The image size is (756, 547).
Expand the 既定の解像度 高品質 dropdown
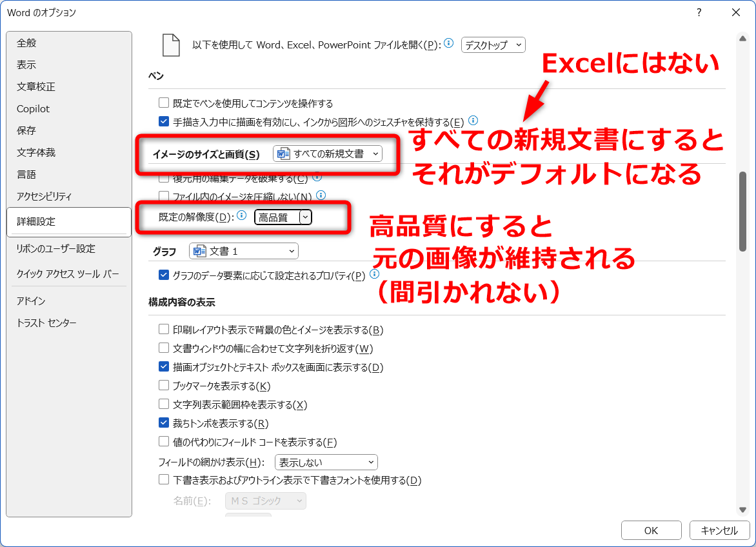306,217
